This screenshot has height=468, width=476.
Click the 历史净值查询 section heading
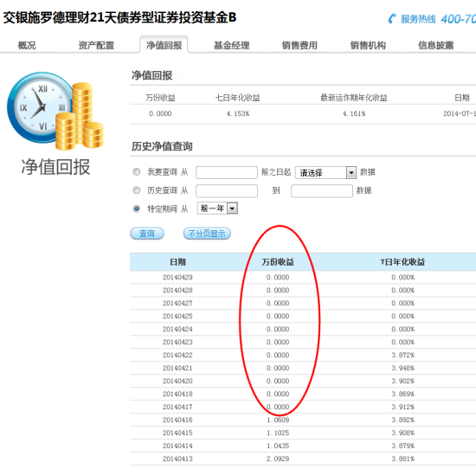[x=162, y=146]
